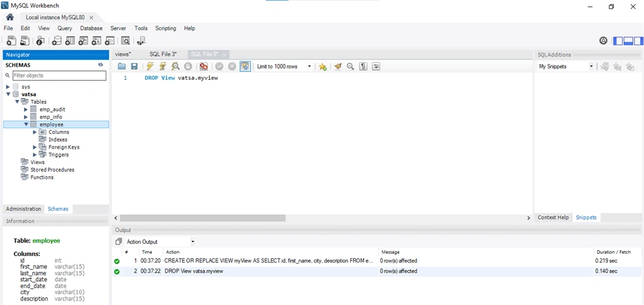Viewport: 644px width, 305px height.
Task: Open the Database menu
Action: click(91, 28)
